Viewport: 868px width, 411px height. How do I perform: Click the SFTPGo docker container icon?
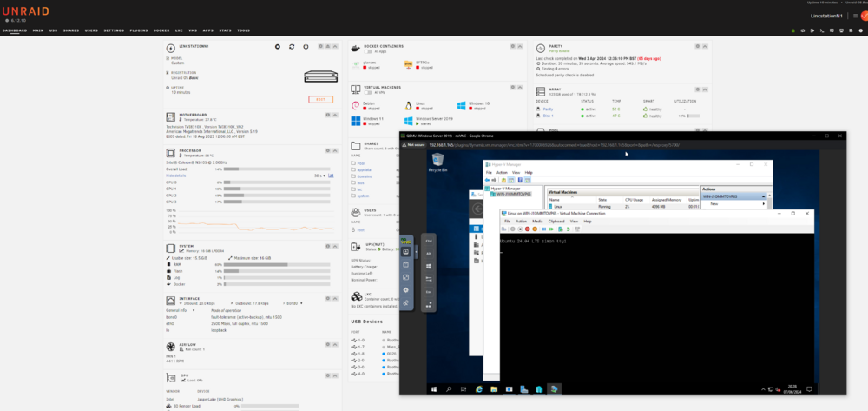click(x=409, y=65)
